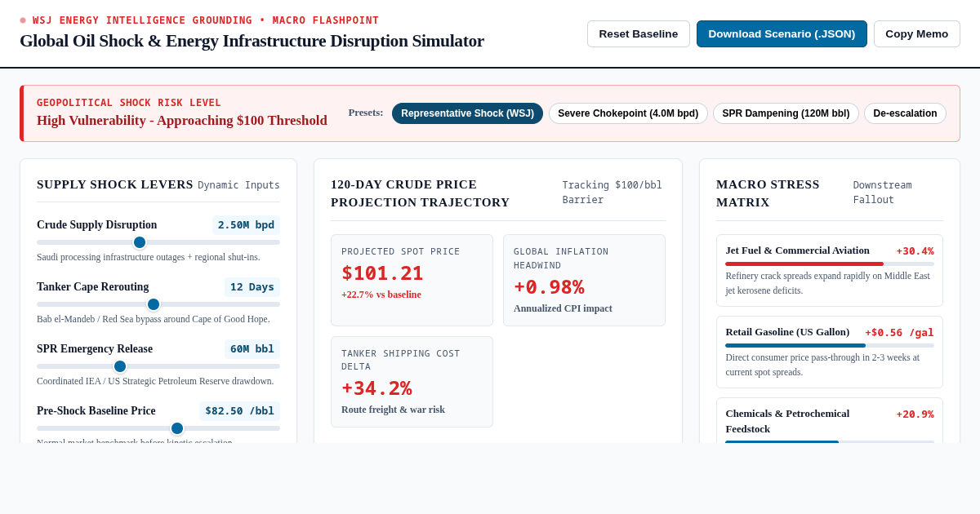980x514 pixels.
Task: Click the Reset Baseline button
Action: click(639, 33)
